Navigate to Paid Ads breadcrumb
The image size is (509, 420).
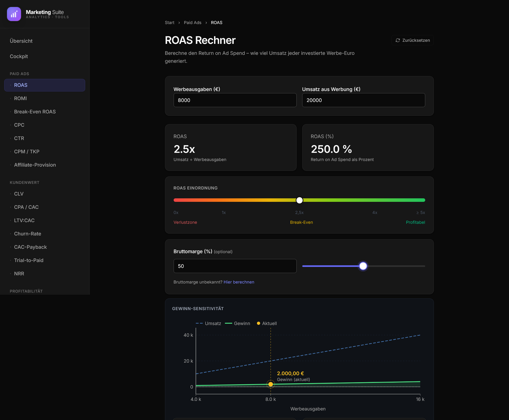click(x=192, y=23)
